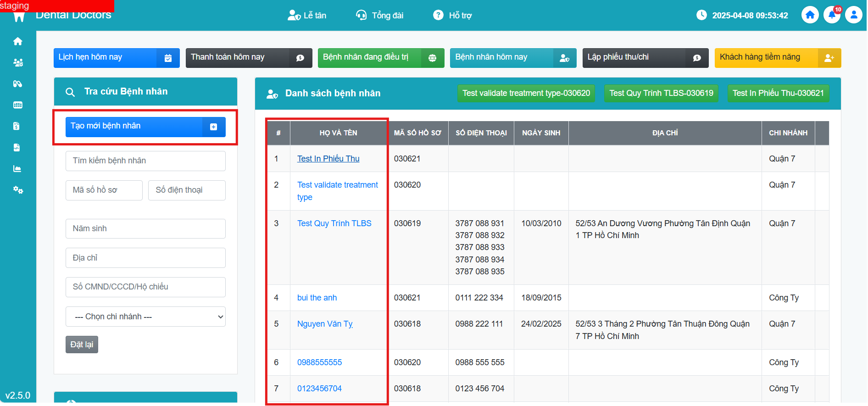Open the user profile avatar icon

(x=853, y=15)
